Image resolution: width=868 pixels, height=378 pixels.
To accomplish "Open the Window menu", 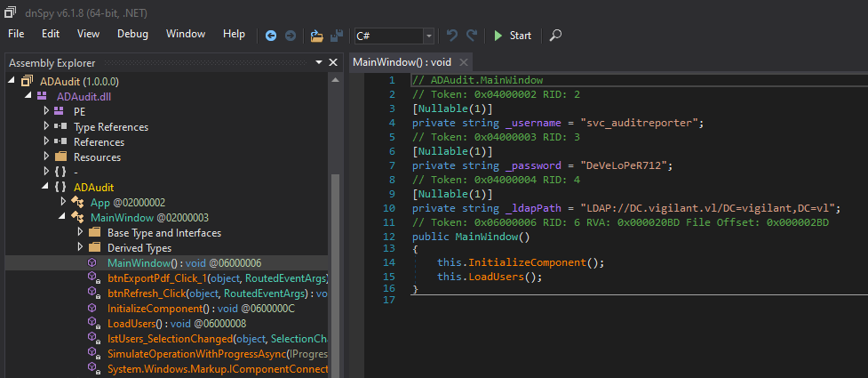I will click(186, 34).
